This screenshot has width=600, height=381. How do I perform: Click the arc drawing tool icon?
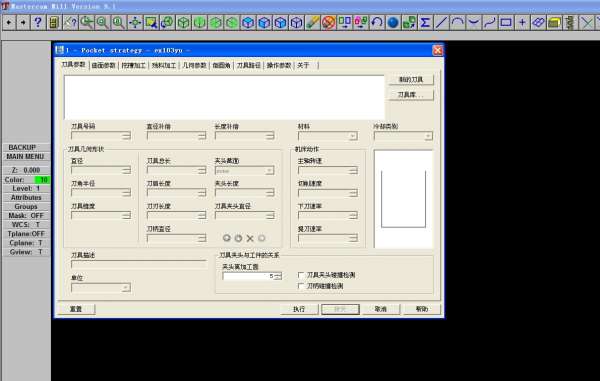pyautogui.click(x=457, y=22)
